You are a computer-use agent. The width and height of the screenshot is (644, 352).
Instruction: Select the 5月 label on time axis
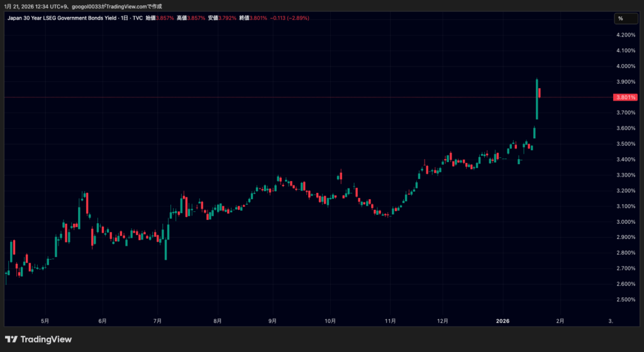tap(44, 320)
